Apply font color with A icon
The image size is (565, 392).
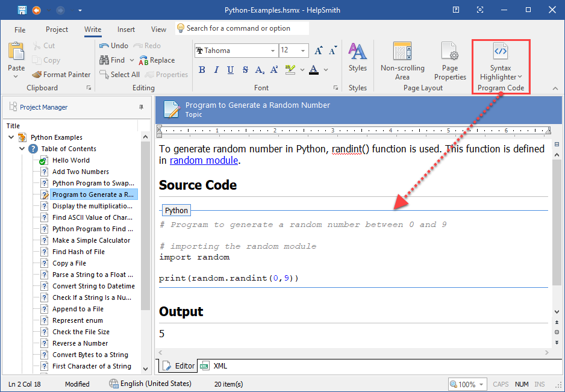314,69
